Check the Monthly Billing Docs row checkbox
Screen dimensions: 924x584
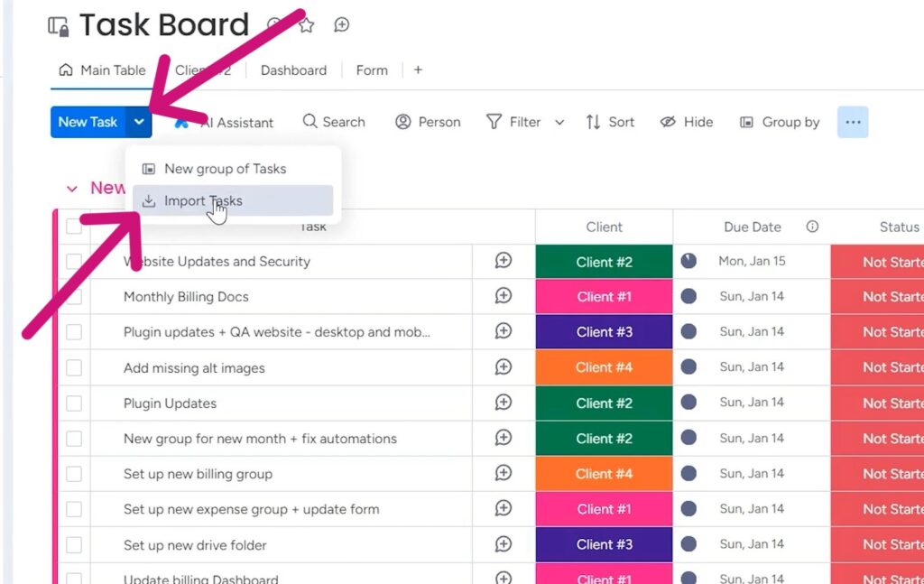(74, 296)
